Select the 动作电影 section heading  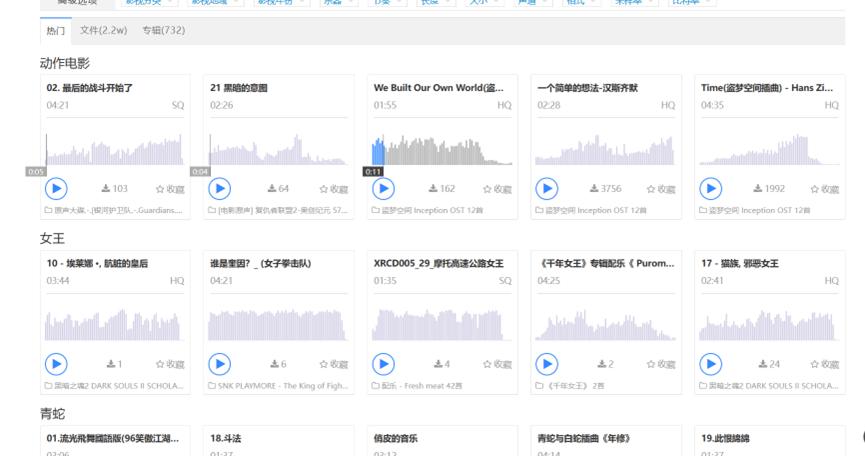tap(65, 63)
